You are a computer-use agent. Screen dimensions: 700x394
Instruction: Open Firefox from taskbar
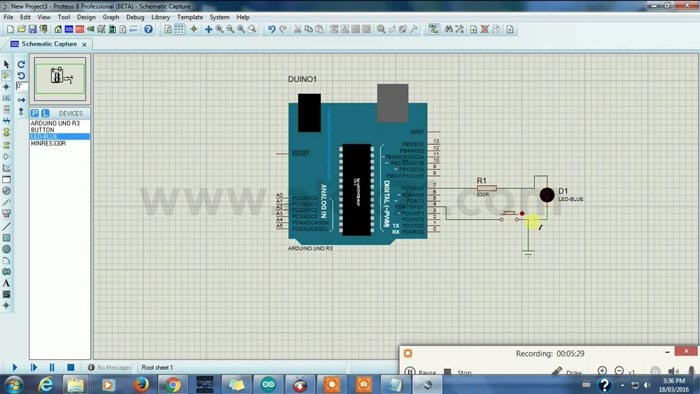(141, 384)
